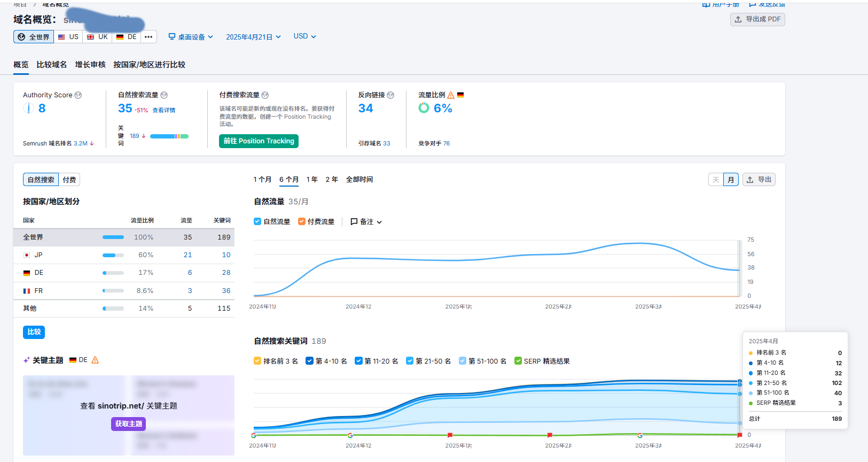Toggle the 第 51-100 名 checkbox
868x462 pixels.
pos(463,361)
